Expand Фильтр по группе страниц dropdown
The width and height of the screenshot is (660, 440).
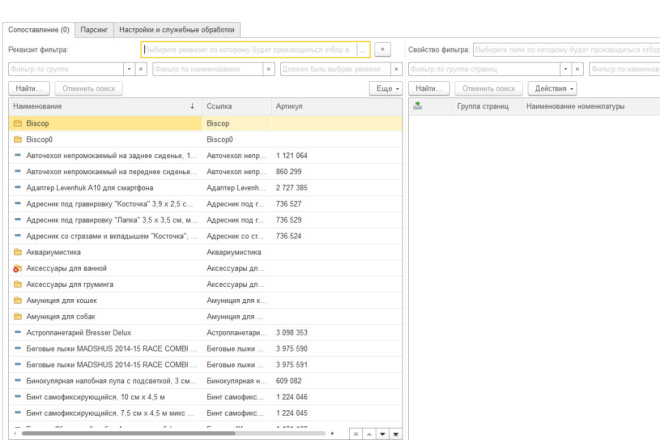[566, 69]
